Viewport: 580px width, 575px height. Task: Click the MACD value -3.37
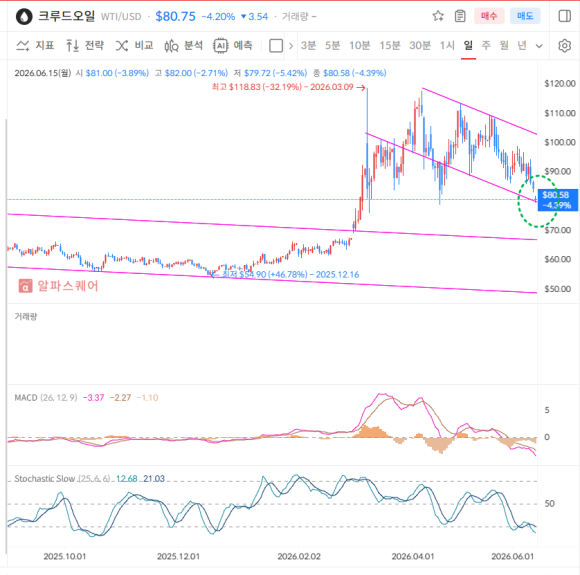(x=94, y=398)
